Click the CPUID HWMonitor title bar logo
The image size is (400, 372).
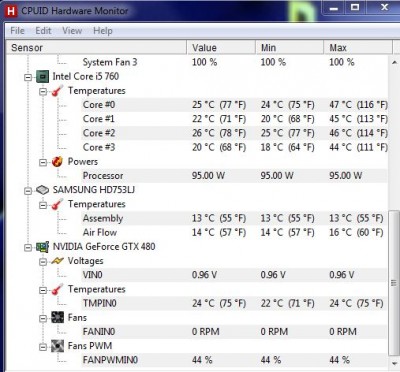11,11
